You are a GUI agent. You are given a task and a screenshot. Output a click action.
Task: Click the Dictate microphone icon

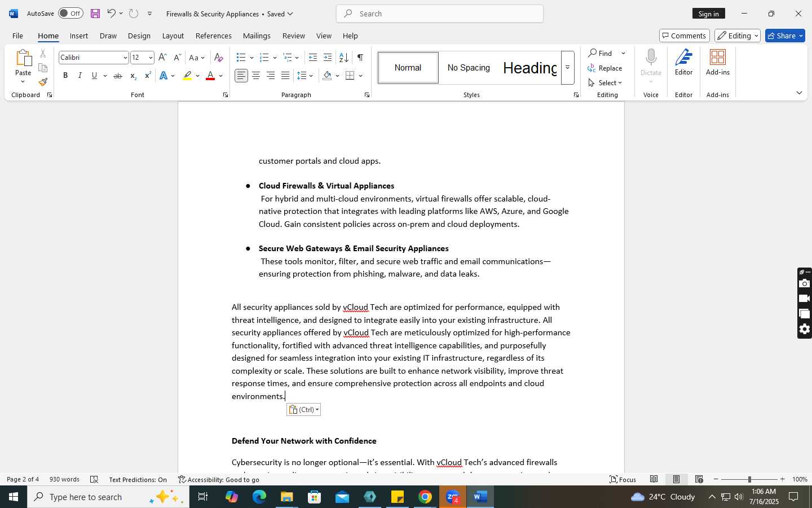click(x=651, y=58)
